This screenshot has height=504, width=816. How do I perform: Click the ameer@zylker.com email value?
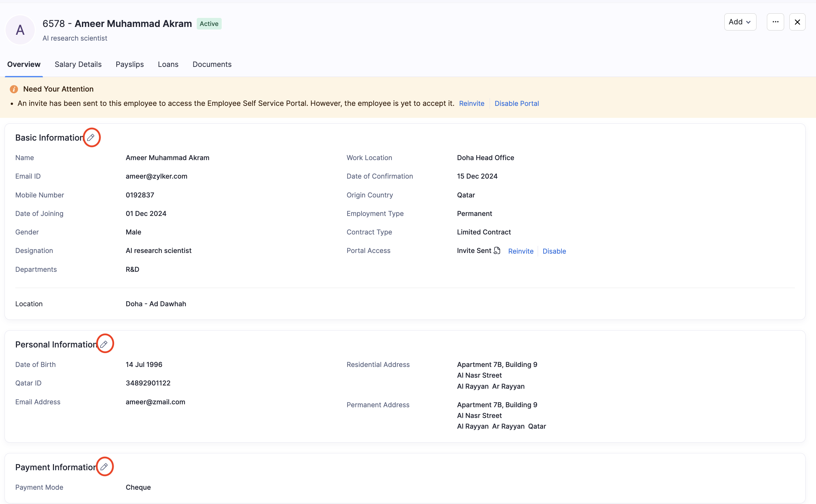(x=156, y=176)
